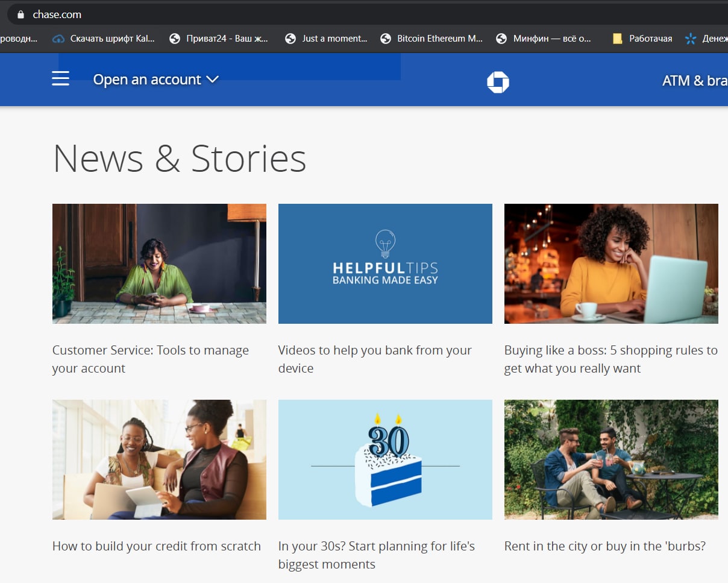Click the ATM & branch link
728x583 pixels.
[695, 81]
